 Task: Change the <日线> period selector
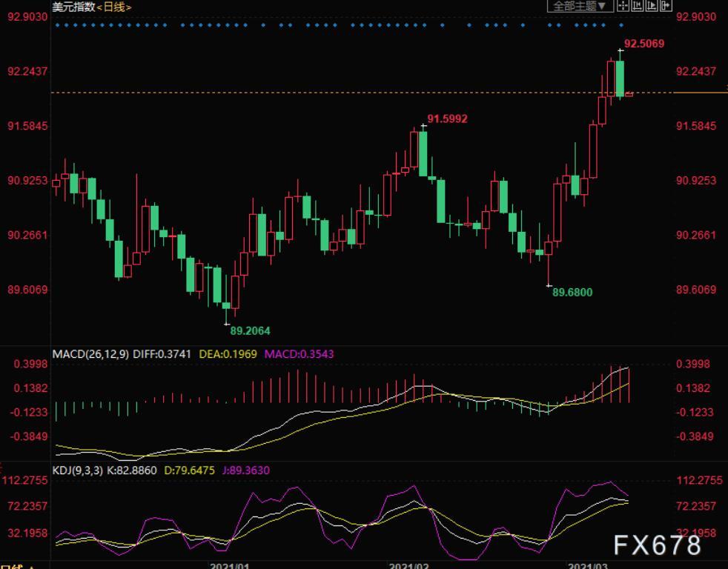click(114, 7)
